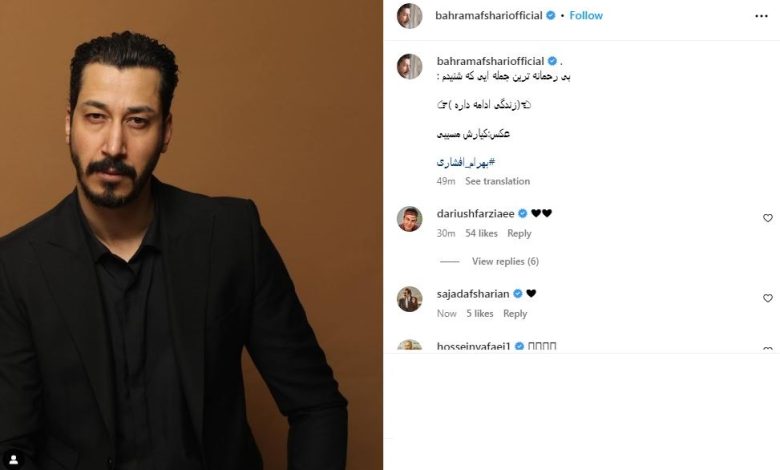Open sajadafsharian's profile avatar
Screen dimensions: 780x470
409,299
